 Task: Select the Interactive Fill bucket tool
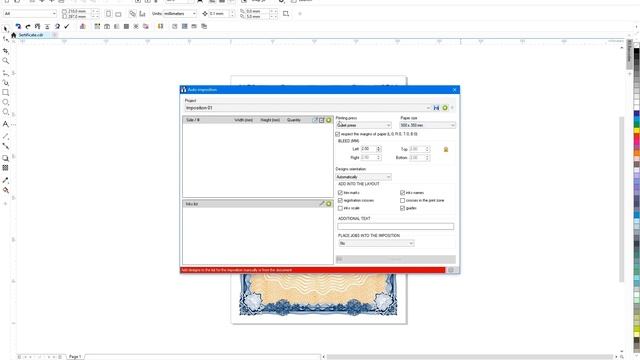tap(5, 190)
